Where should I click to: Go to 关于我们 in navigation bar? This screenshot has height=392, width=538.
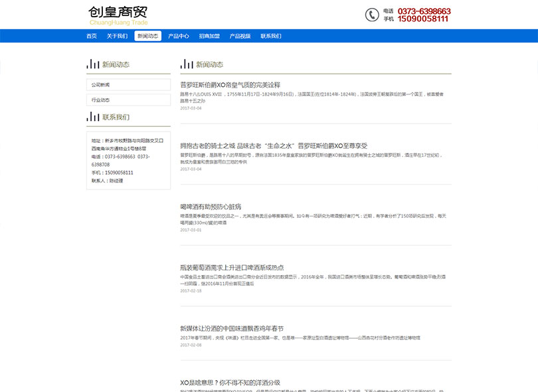pos(117,36)
